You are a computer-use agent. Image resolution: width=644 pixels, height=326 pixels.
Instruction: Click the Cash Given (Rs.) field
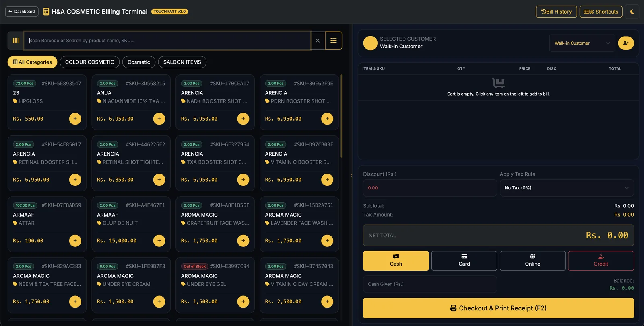pyautogui.click(x=430, y=284)
